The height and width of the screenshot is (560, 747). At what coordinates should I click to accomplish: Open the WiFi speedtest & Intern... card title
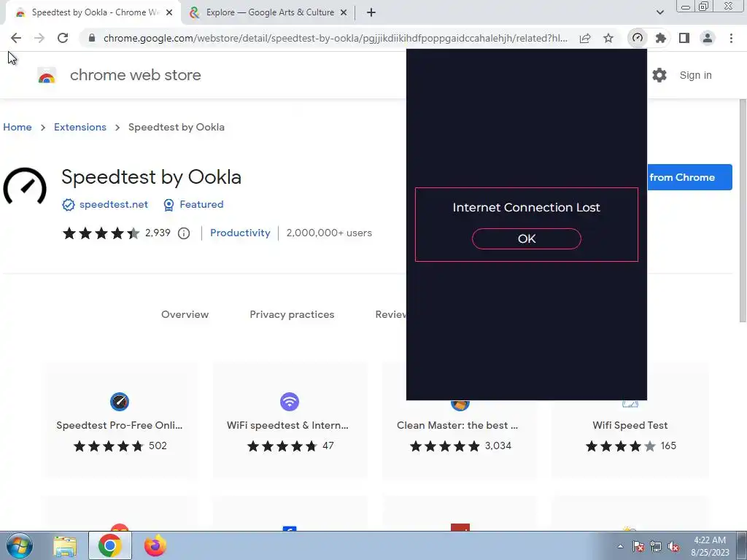tap(287, 426)
